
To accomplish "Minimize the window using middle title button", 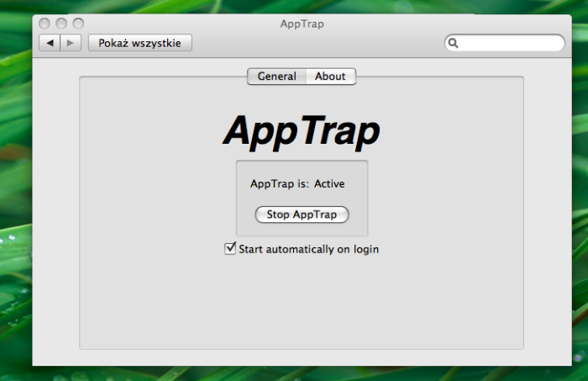I will click(x=61, y=24).
